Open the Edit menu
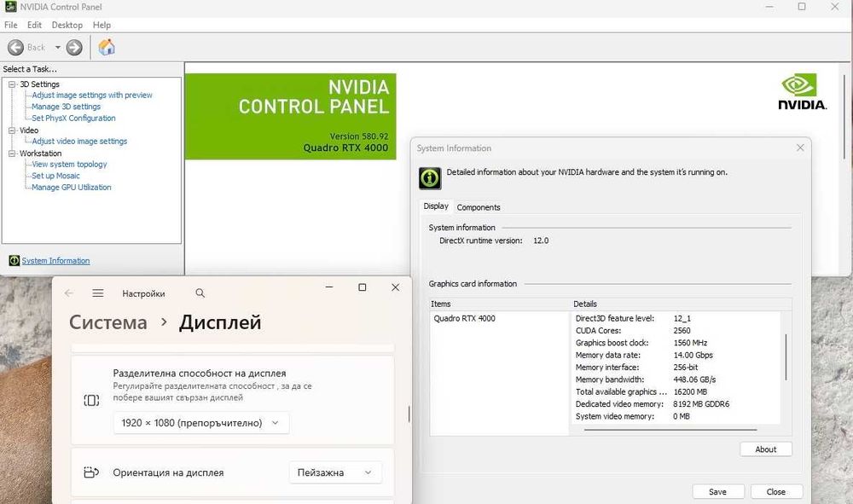 point(34,25)
